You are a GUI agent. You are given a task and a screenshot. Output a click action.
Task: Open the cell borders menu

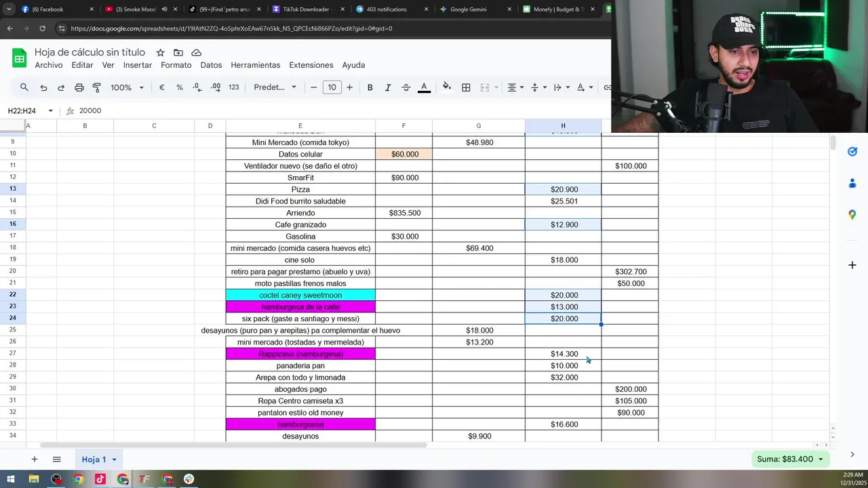coord(466,87)
